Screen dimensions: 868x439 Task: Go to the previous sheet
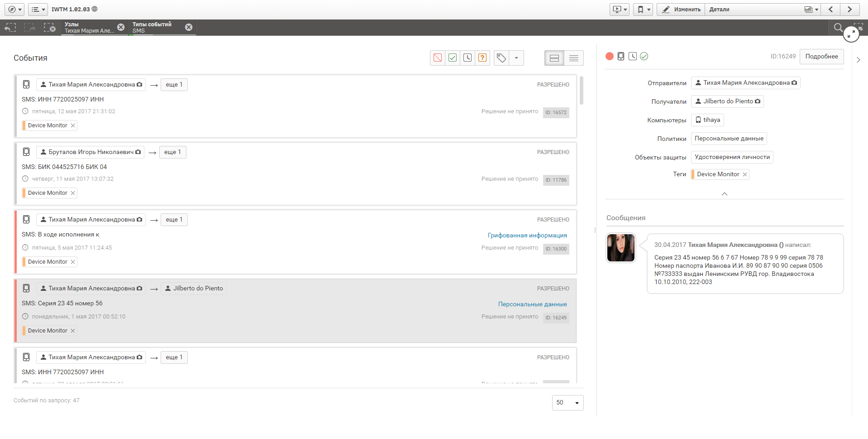pos(831,9)
